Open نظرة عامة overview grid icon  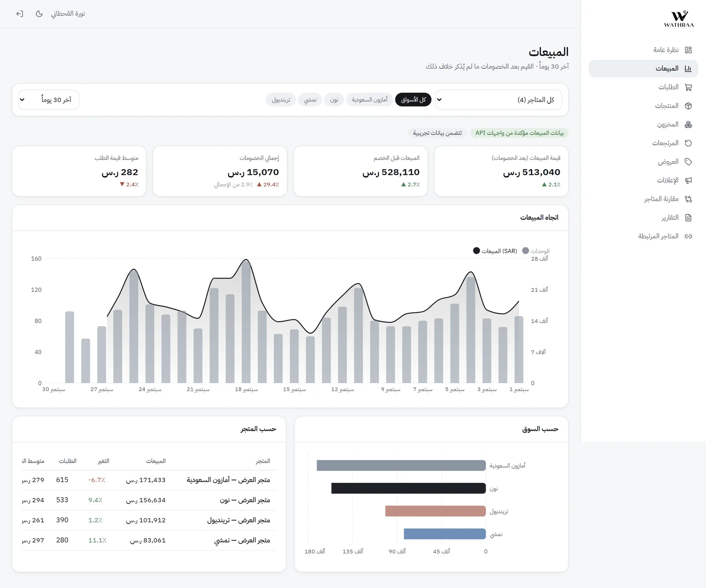coord(688,50)
